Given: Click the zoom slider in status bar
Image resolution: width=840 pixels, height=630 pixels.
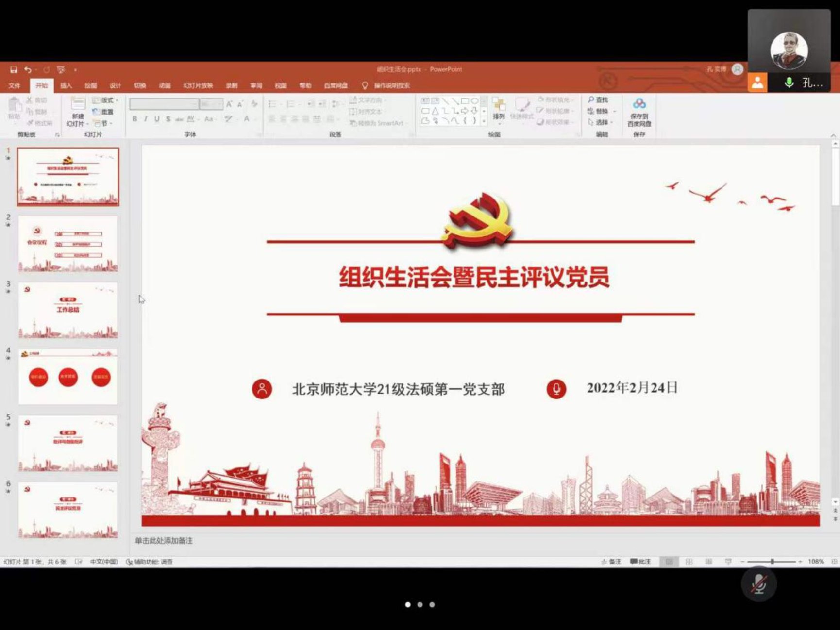Looking at the screenshot, I should (772, 562).
